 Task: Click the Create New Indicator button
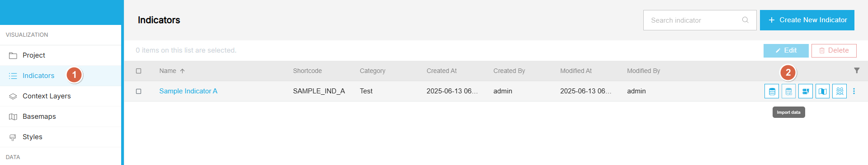(807, 20)
